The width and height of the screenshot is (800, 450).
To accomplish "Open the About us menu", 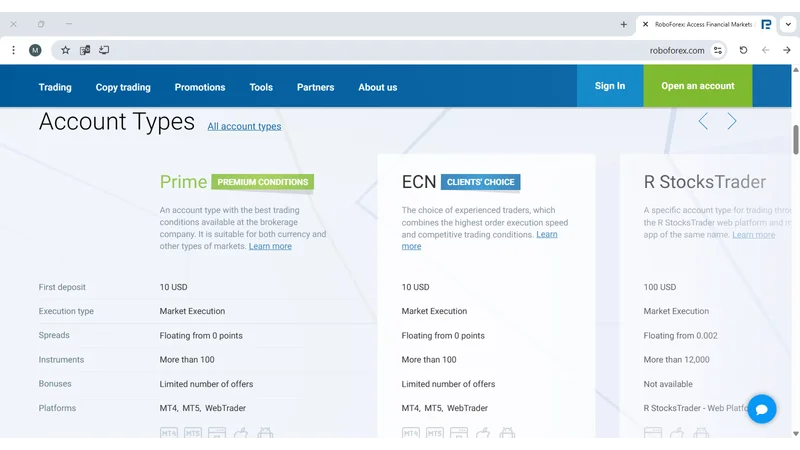I will tap(378, 87).
